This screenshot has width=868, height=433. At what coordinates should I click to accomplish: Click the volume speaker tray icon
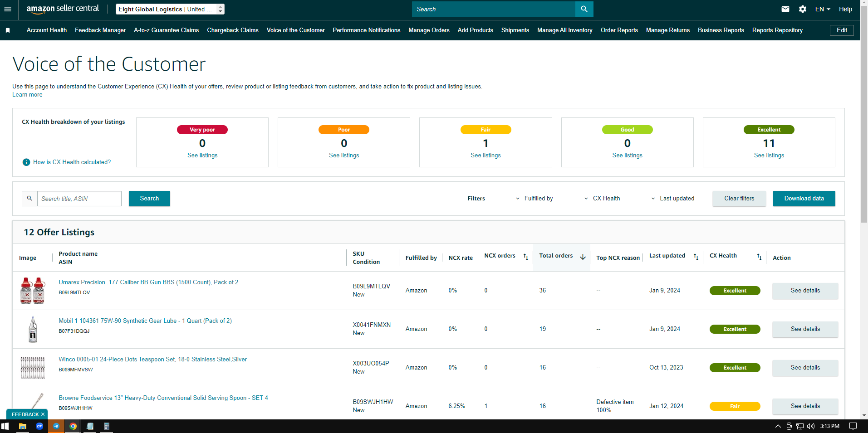(x=810, y=426)
